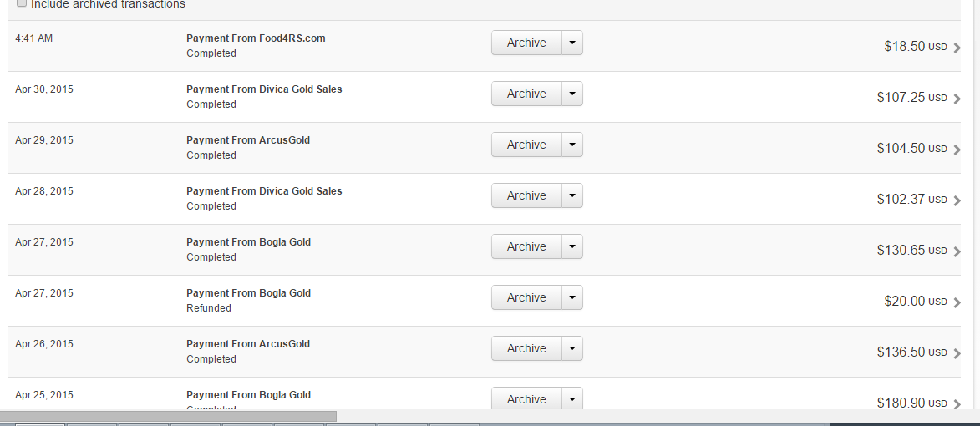Click chevron next to $180.90 USD

957,404
